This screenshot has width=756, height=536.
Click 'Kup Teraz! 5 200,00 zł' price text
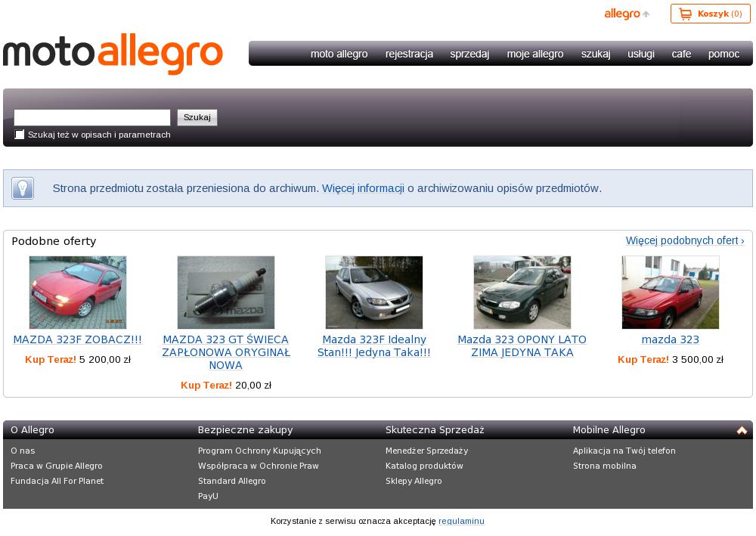[78, 360]
